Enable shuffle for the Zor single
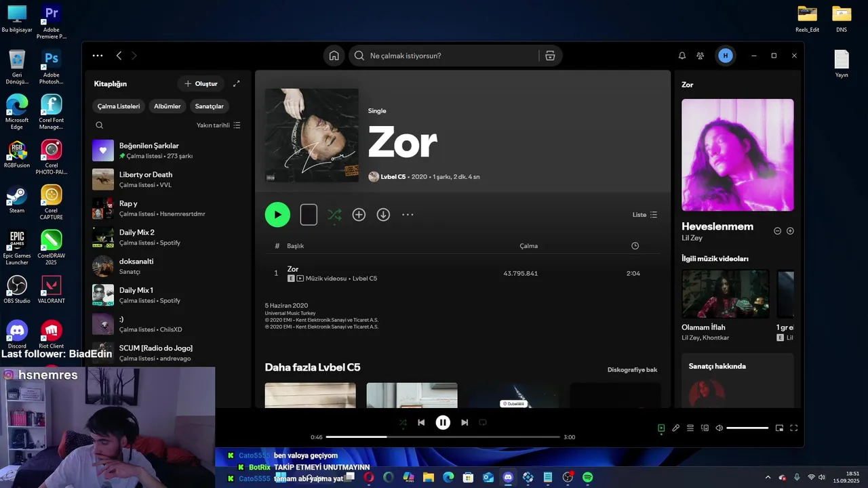 [334, 215]
